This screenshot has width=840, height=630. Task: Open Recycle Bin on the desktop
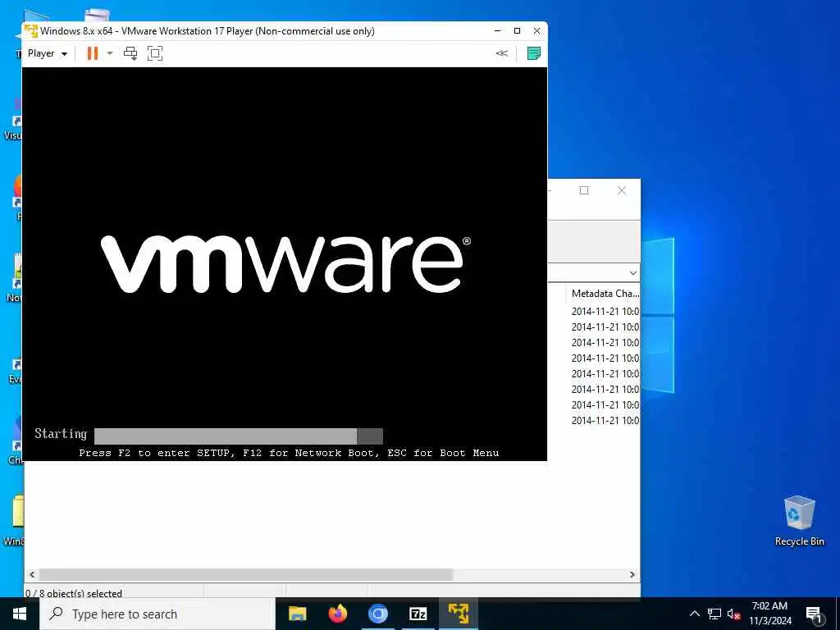[799, 521]
